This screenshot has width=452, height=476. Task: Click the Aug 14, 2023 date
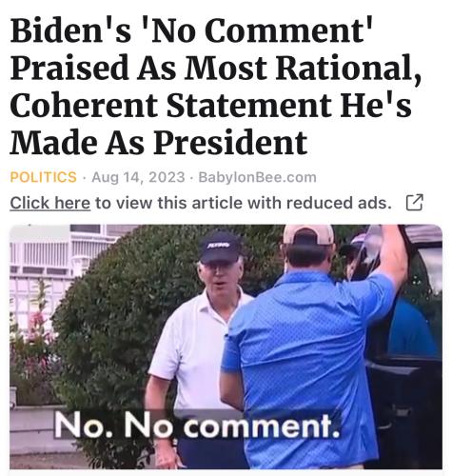point(138,177)
